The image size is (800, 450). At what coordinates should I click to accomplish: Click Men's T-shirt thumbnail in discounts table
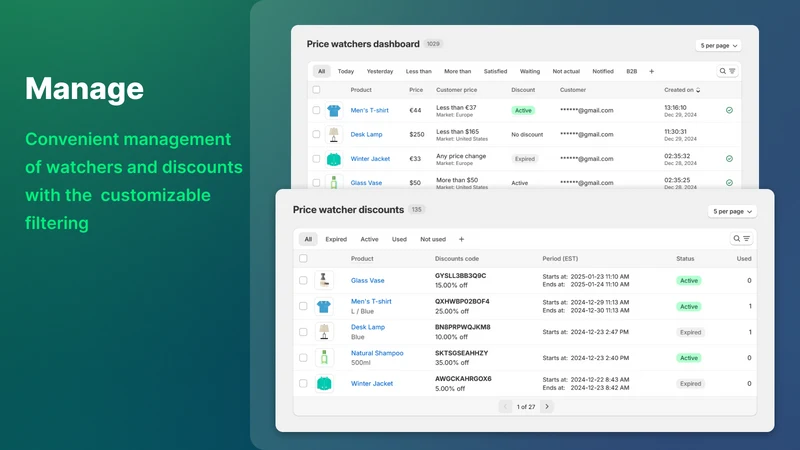click(x=324, y=306)
